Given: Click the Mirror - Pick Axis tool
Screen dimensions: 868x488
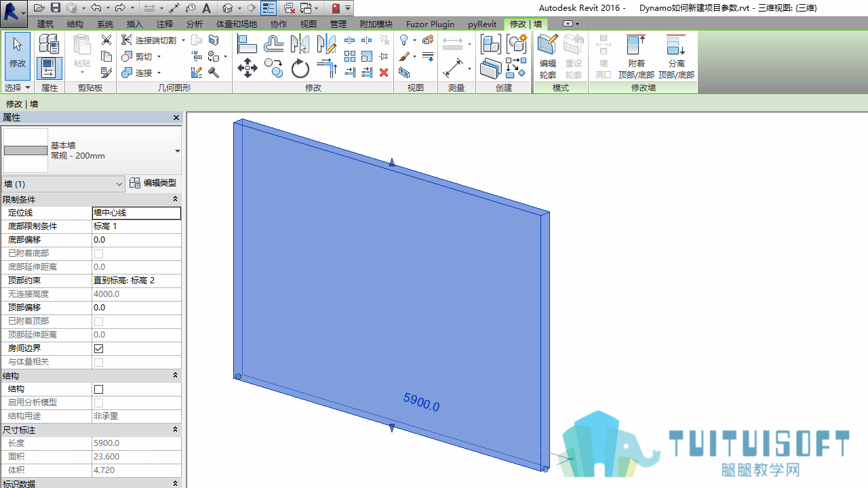Looking at the screenshot, I should (x=300, y=44).
